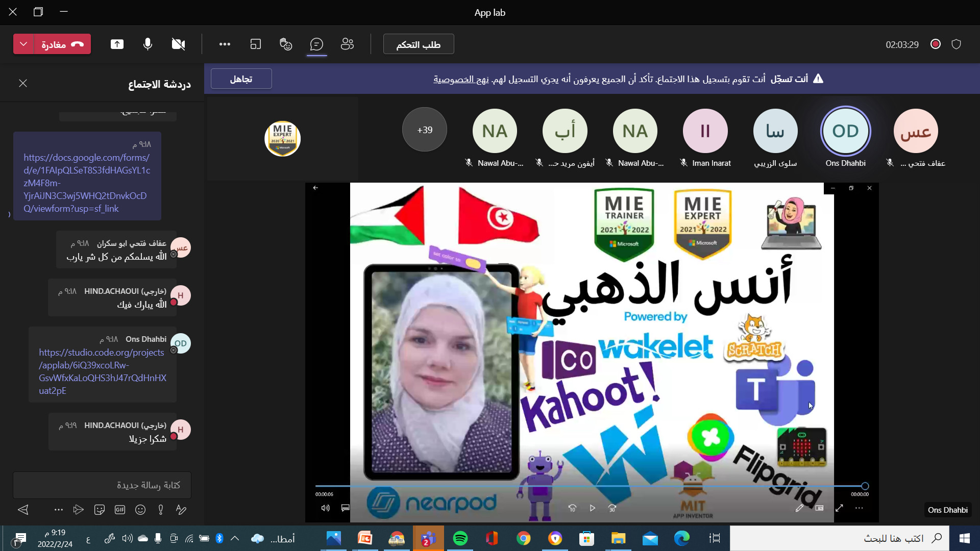Open the studio.code.org applab link in chat
The width and height of the screenshot is (980, 551).
103,371
